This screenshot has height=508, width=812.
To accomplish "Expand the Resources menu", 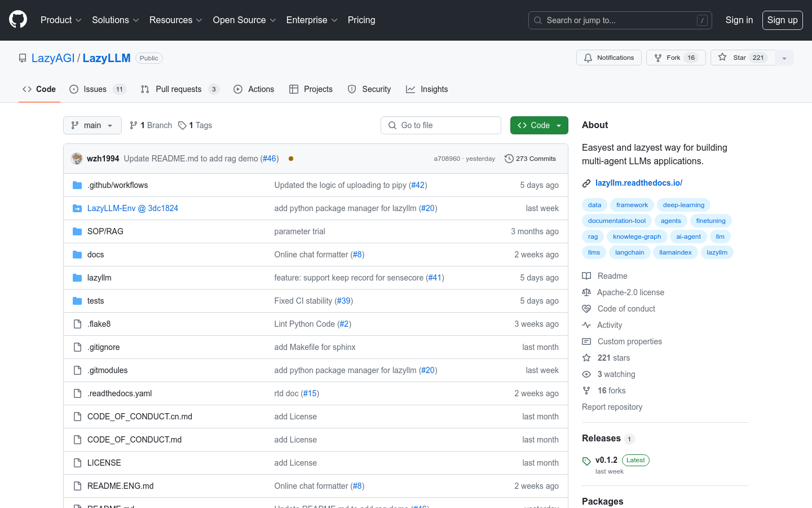I will click(175, 20).
